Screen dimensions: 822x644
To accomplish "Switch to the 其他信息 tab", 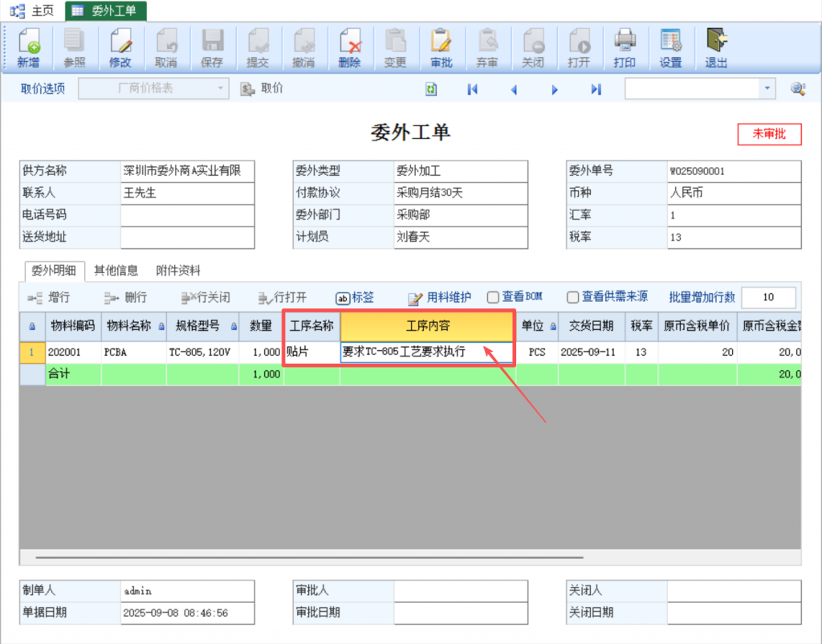I will pyautogui.click(x=116, y=271).
